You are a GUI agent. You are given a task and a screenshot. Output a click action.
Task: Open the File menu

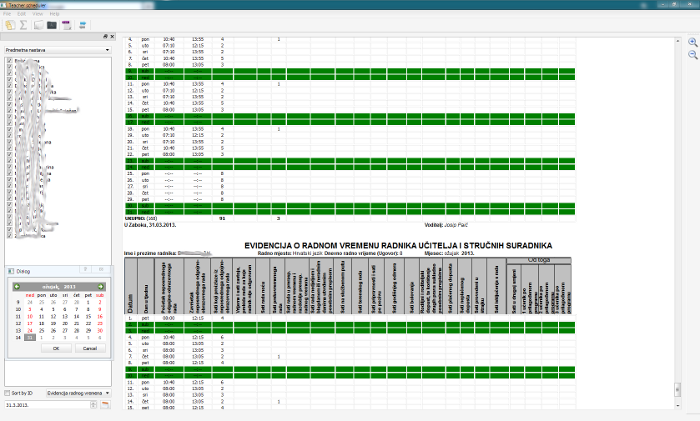click(9, 14)
